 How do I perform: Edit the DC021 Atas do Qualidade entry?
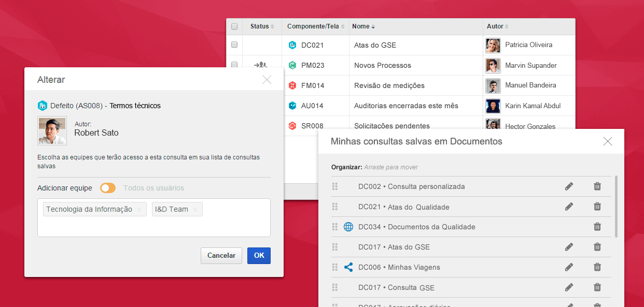569,207
